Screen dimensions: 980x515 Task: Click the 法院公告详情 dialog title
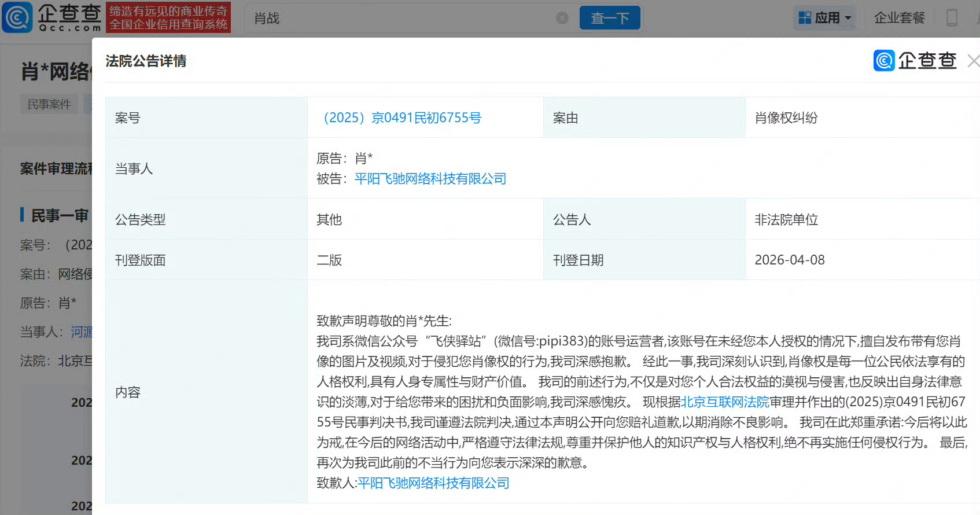[x=146, y=61]
